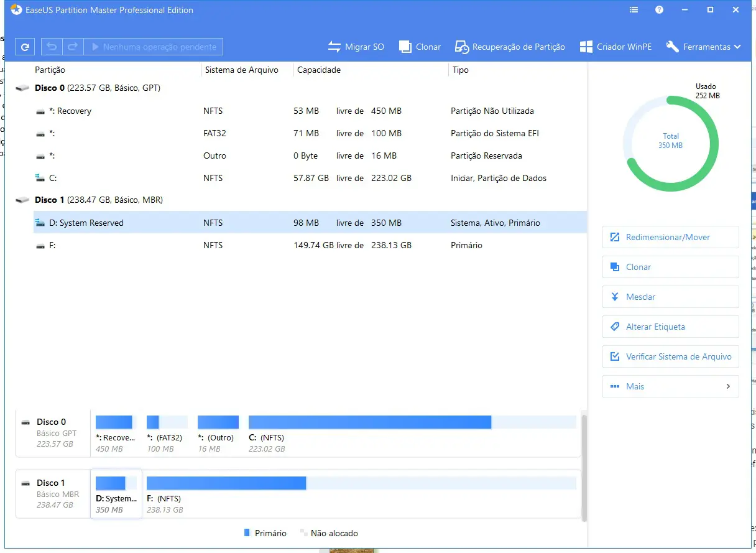
Task: Click the Recuperação de Partição icon
Action: coord(462,47)
